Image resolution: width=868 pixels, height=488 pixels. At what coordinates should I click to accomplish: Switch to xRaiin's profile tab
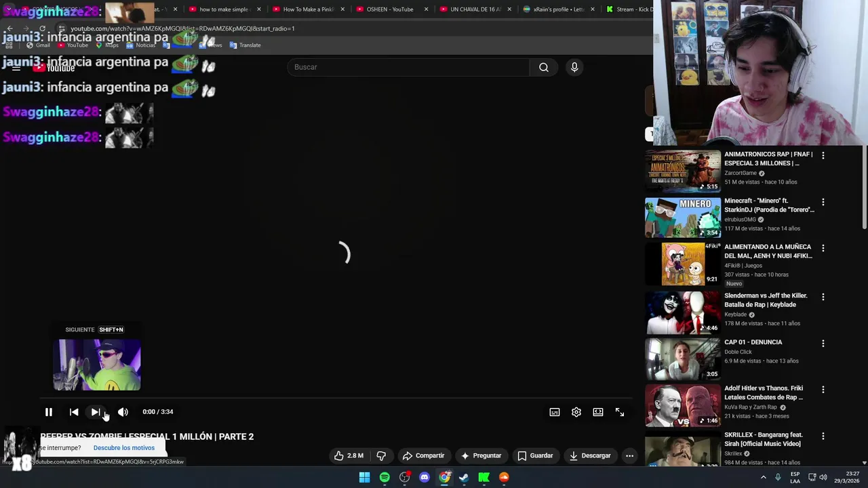559,9
